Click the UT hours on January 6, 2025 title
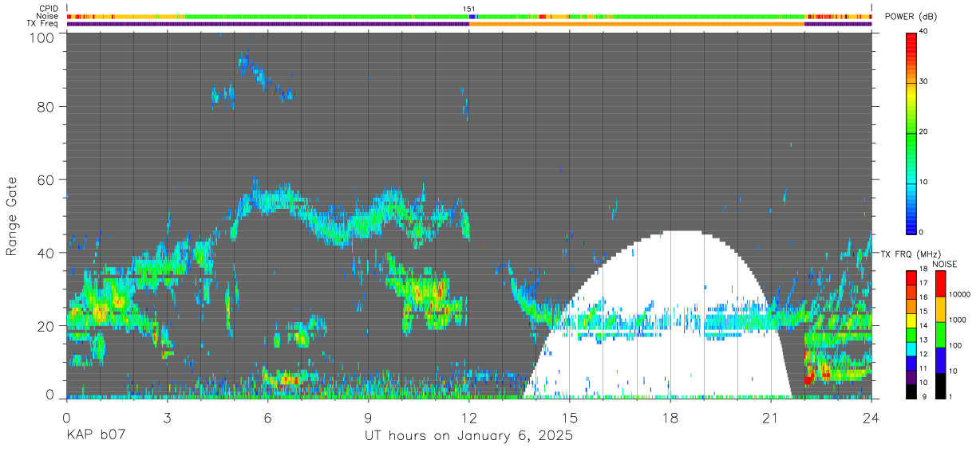 point(468,436)
